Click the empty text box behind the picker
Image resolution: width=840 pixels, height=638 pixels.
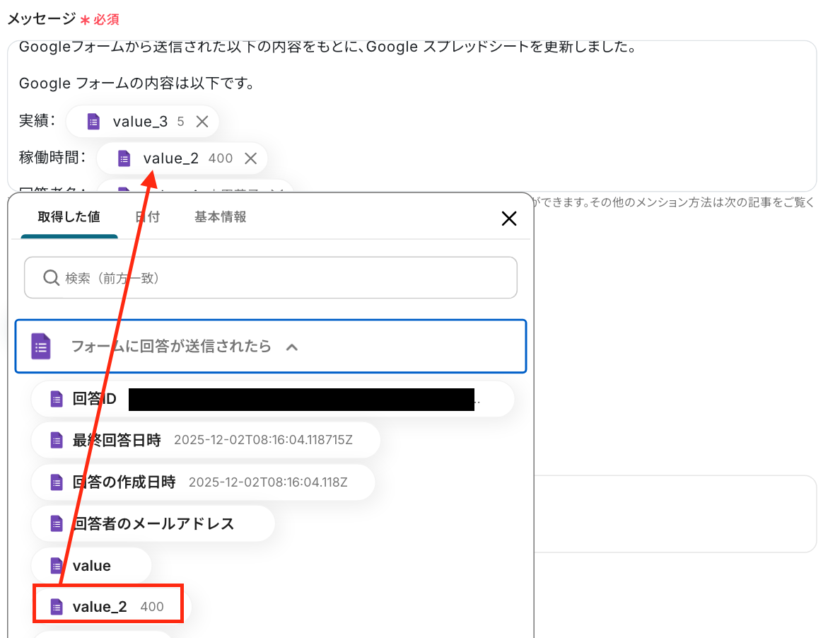pyautogui.click(x=675, y=514)
